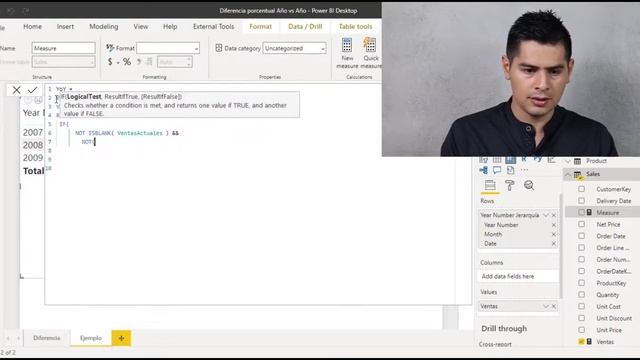Uncheck the Ventas field checkbox
This screenshot has width=640, height=360.
(581, 342)
